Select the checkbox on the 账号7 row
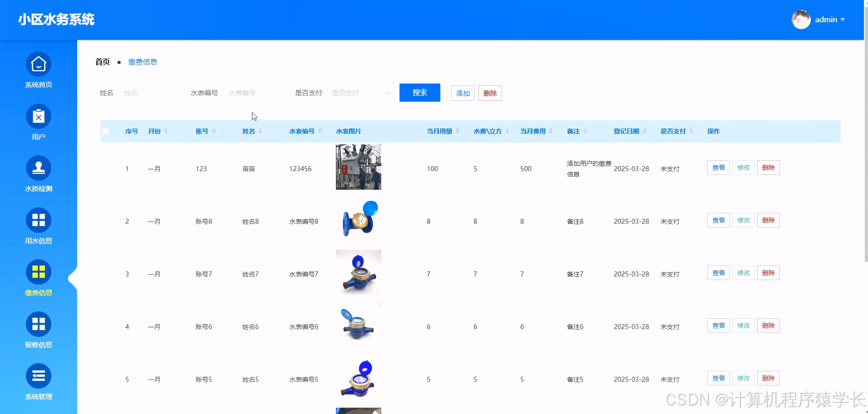The image size is (868, 414). (106, 274)
